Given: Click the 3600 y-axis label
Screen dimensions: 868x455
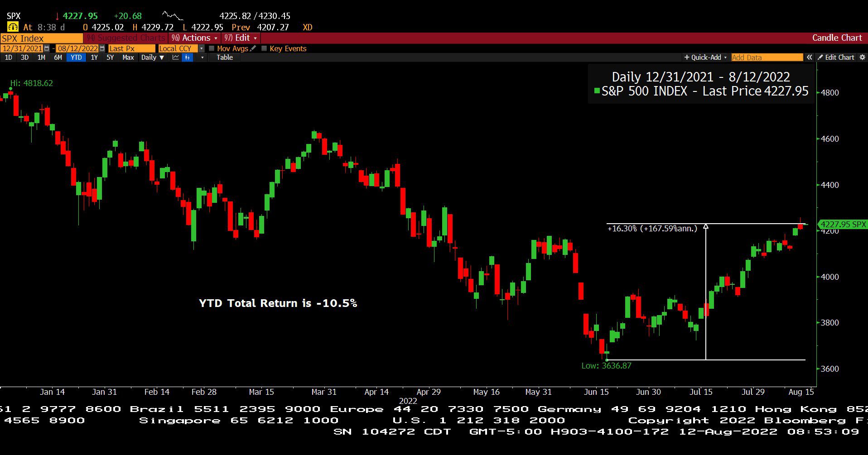Looking at the screenshot, I should (830, 369).
